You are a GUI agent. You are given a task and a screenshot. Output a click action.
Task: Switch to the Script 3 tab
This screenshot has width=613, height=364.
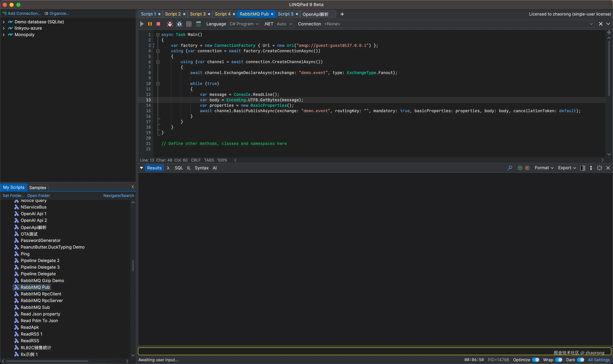point(198,14)
